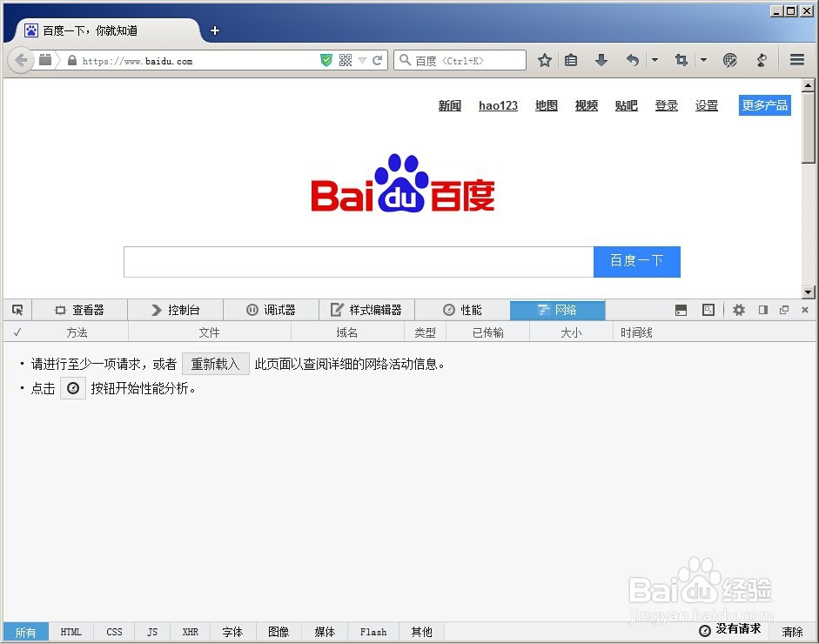The height and width of the screenshot is (644, 819).
Task: Click the padlock site security icon
Action: pos(72,61)
